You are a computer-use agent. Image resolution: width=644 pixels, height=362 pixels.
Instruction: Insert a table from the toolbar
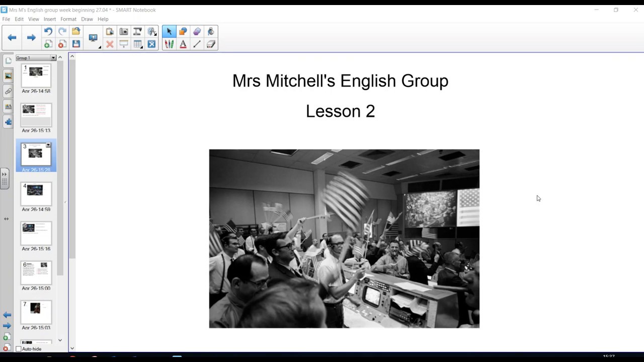137,44
